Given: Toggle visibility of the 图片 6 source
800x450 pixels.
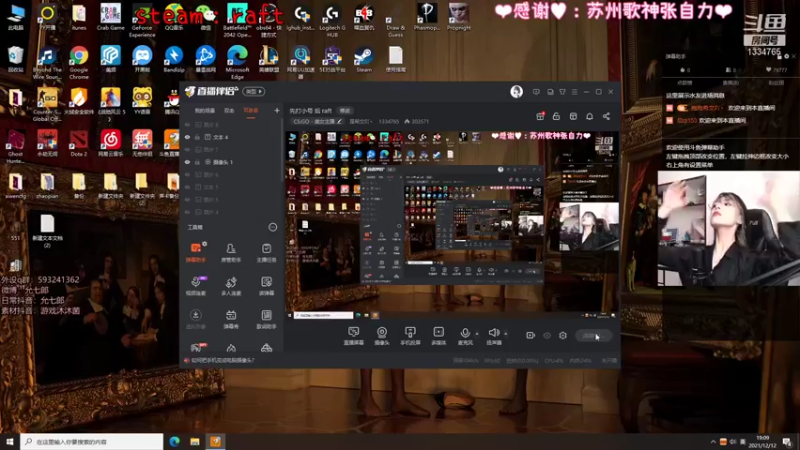Looking at the screenshot, I should (x=187, y=174).
